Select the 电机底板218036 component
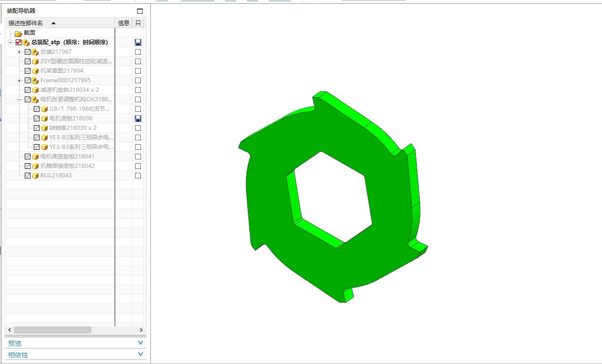 [71, 118]
